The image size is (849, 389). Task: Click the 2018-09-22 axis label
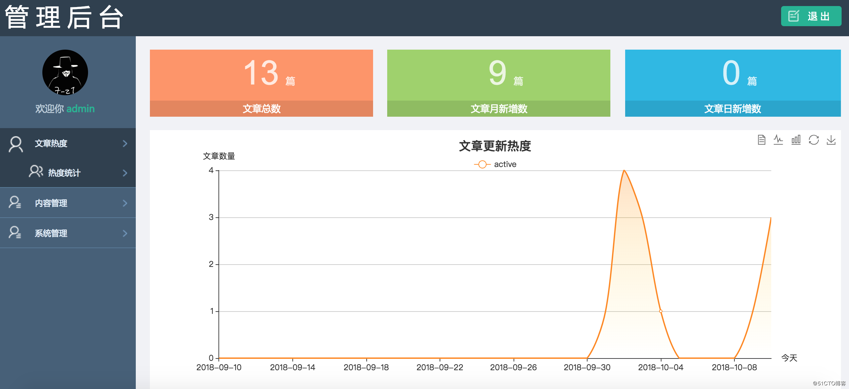tap(440, 367)
